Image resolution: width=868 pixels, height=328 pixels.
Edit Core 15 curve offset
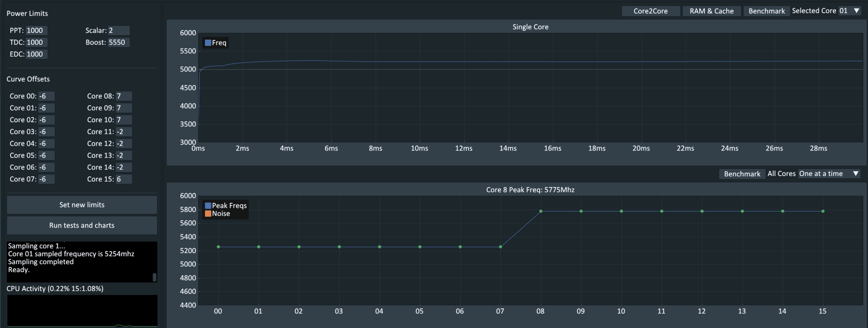[123, 179]
